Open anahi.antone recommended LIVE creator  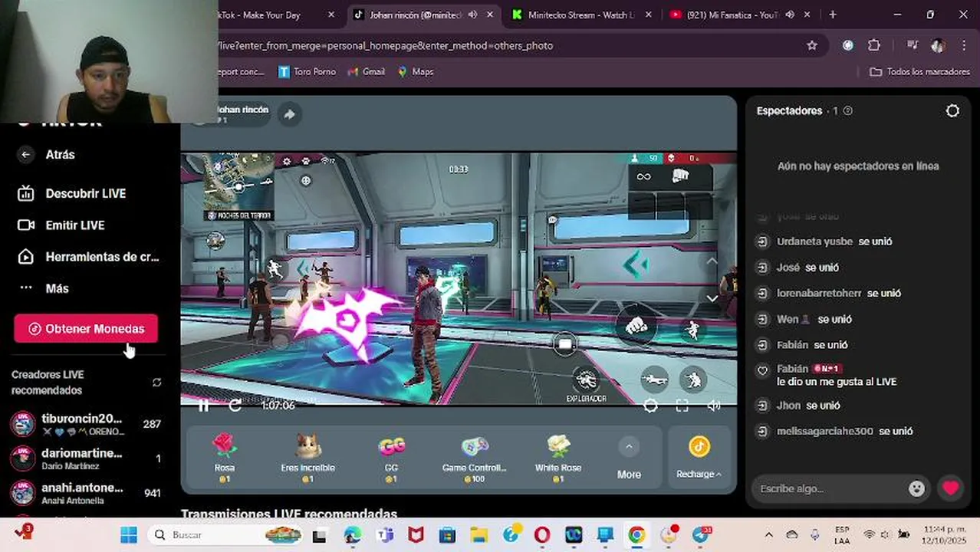point(86,493)
